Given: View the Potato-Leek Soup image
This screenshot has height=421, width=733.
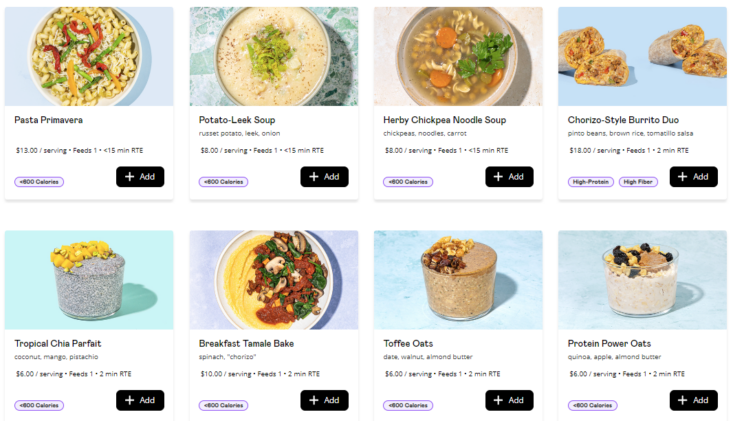Looking at the screenshot, I should click(x=273, y=56).
